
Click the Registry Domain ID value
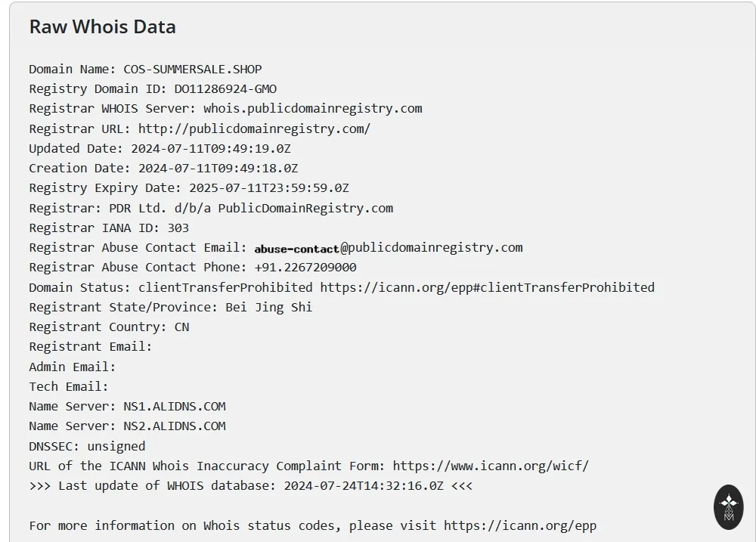pyautogui.click(x=225, y=89)
